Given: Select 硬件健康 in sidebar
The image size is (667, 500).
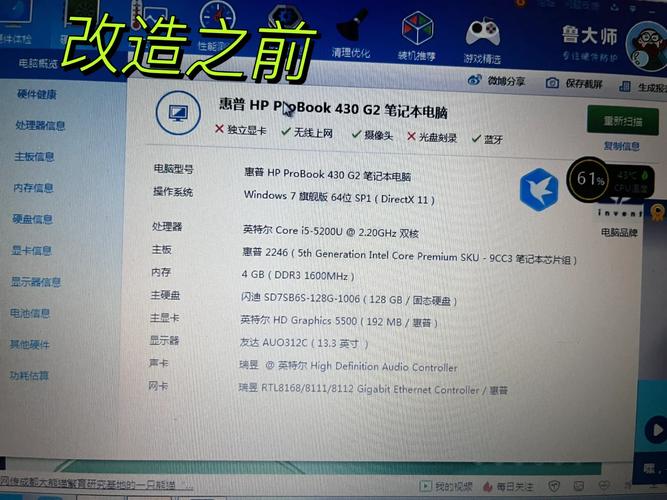Looking at the screenshot, I should (x=37, y=94).
